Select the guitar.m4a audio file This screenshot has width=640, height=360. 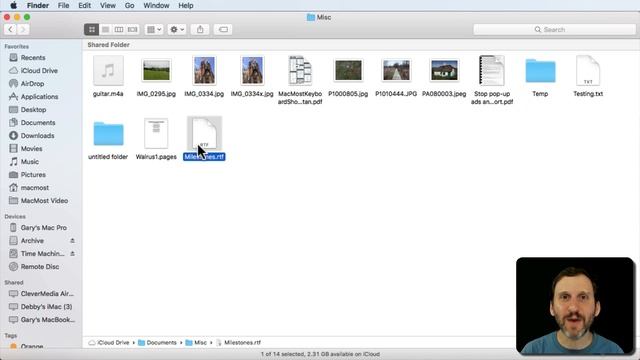[108, 71]
